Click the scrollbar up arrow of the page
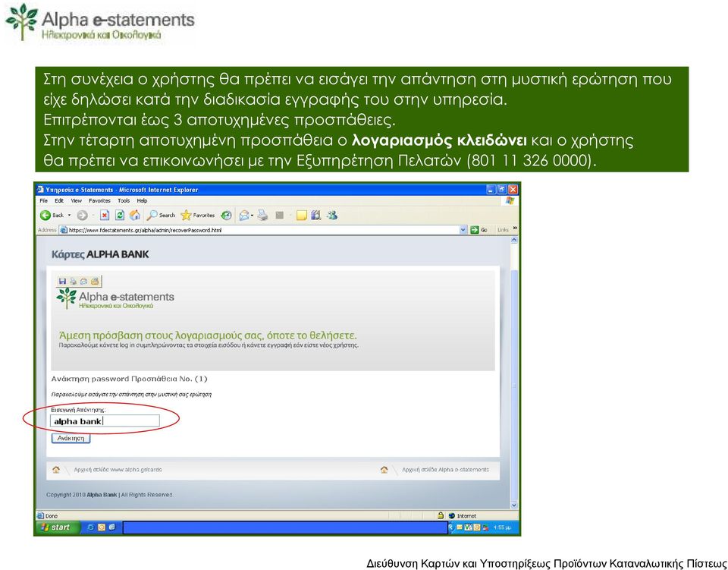This screenshot has height=570, width=728. [514, 240]
